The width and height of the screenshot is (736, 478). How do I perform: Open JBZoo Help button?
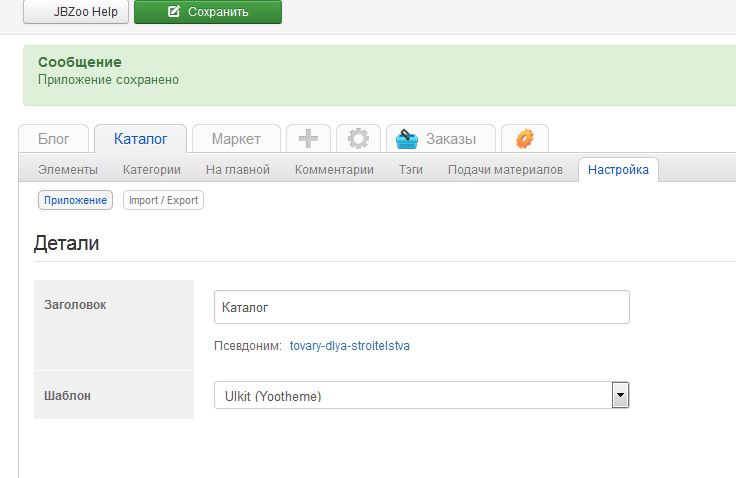[76, 11]
